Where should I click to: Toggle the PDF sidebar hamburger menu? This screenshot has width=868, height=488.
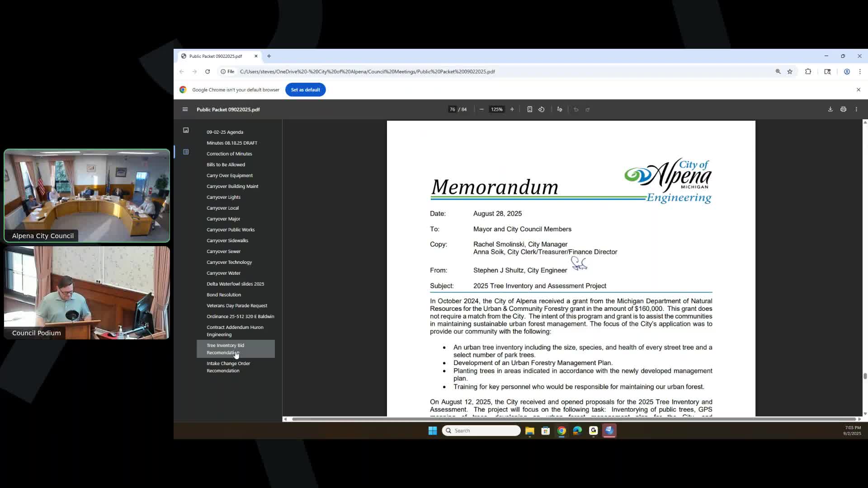tap(185, 109)
